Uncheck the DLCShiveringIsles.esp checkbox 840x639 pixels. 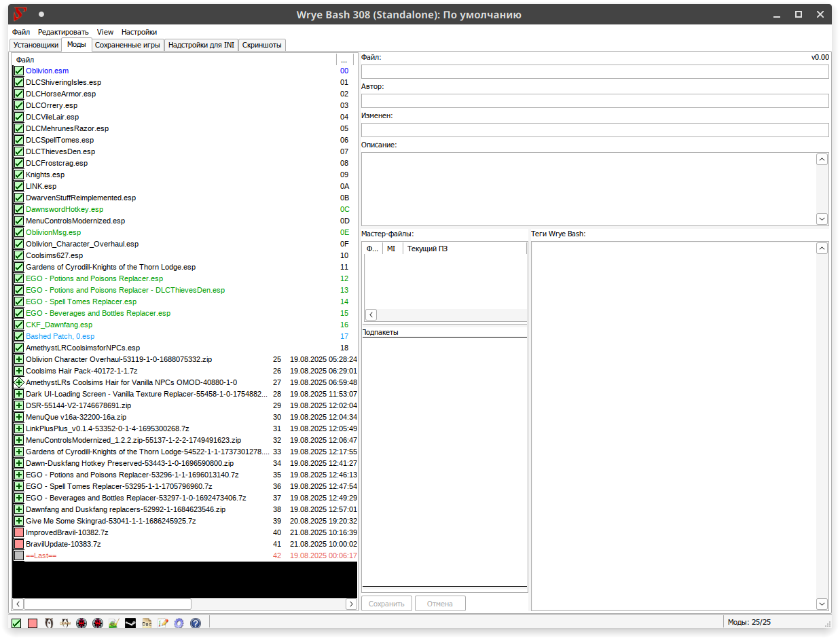click(x=19, y=82)
